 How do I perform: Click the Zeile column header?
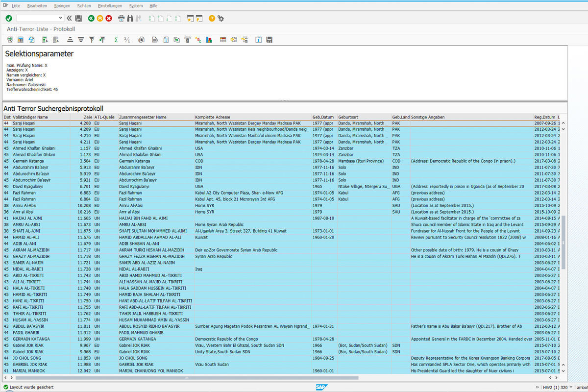tap(81, 117)
